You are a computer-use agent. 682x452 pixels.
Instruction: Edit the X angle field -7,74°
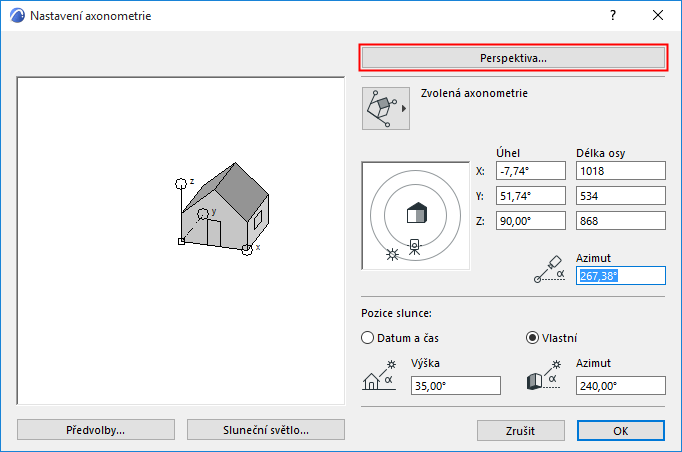(x=531, y=171)
